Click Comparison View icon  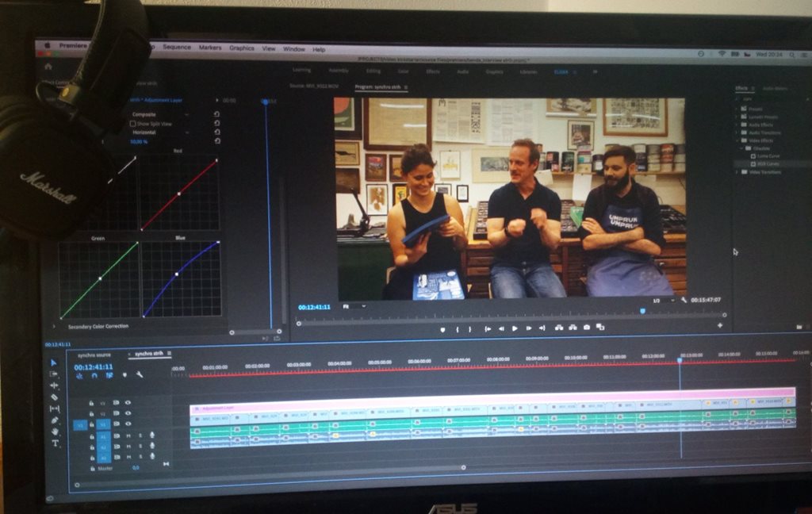600,327
